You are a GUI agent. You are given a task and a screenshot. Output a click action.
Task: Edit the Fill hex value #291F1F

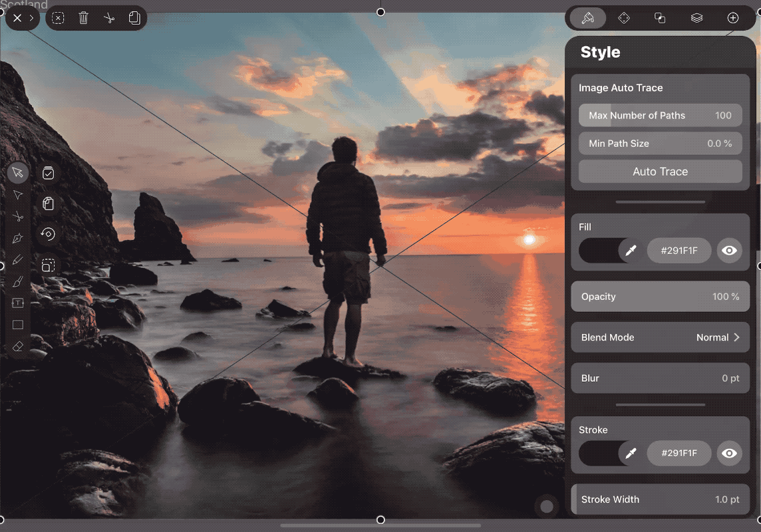tap(679, 251)
